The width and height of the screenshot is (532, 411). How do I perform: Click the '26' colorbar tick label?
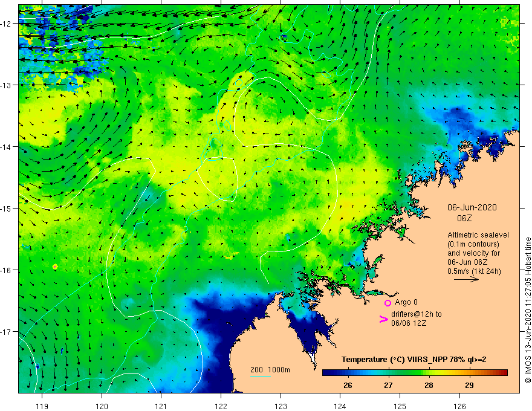(348, 386)
